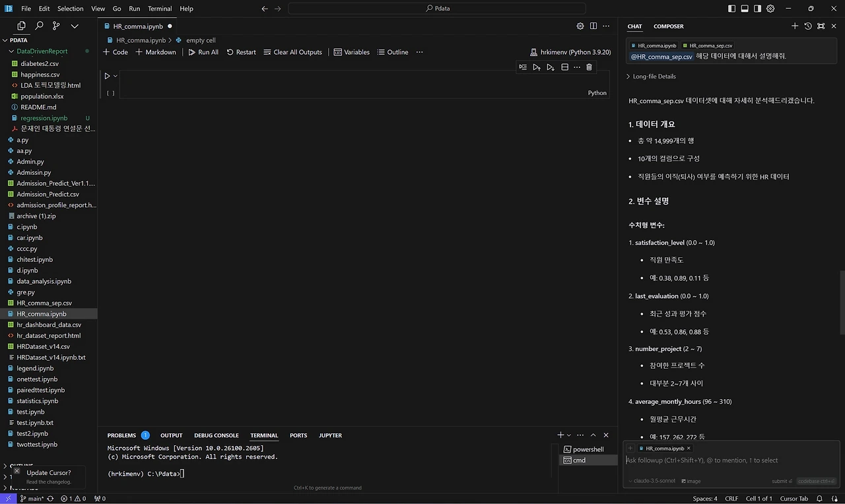
Task: Execute above cells icon in cell toolbar
Action: tap(537, 67)
